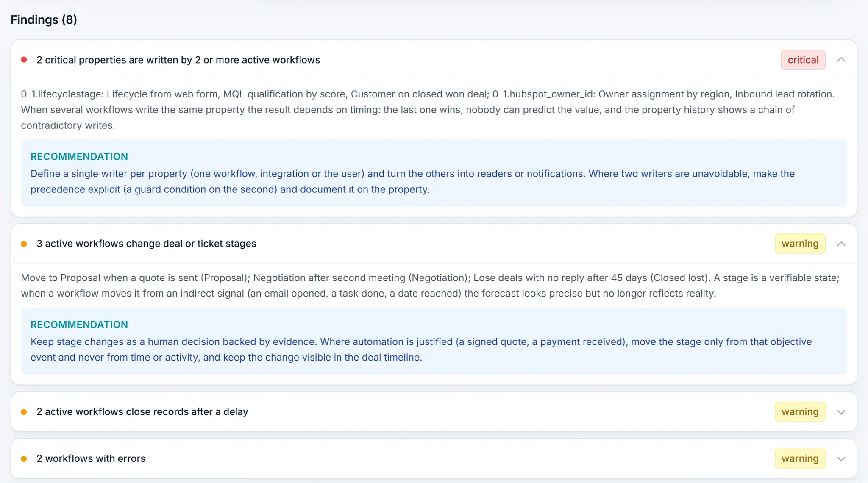
Task: Click orange dot beside workflows with errors
Action: [x=24, y=458]
